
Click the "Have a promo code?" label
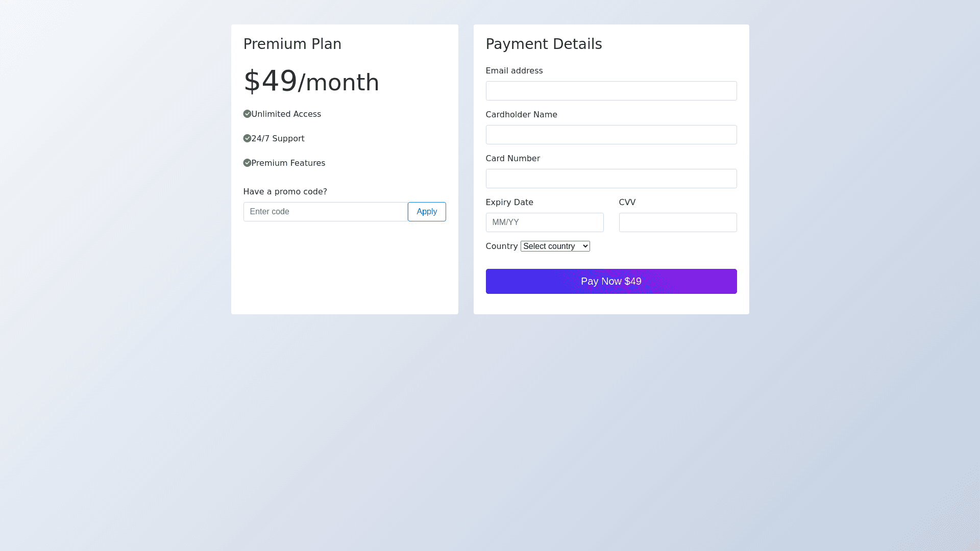[285, 192]
